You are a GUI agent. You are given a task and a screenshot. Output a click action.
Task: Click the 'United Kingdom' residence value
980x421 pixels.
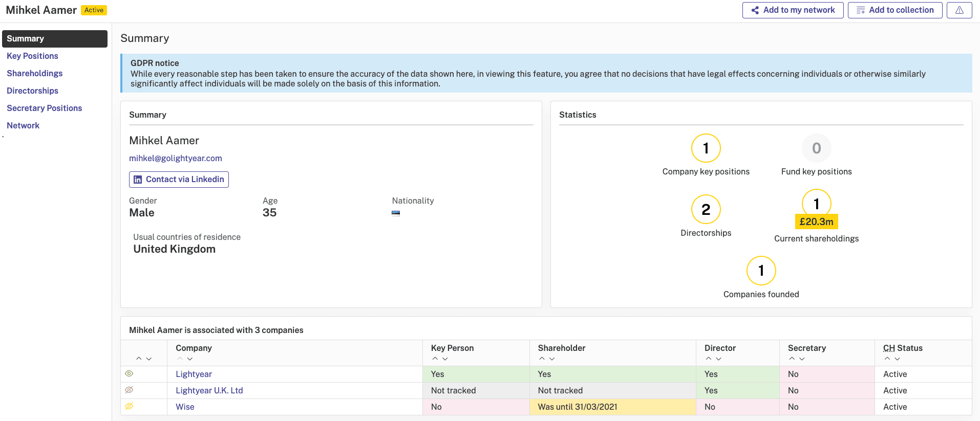[x=175, y=249]
